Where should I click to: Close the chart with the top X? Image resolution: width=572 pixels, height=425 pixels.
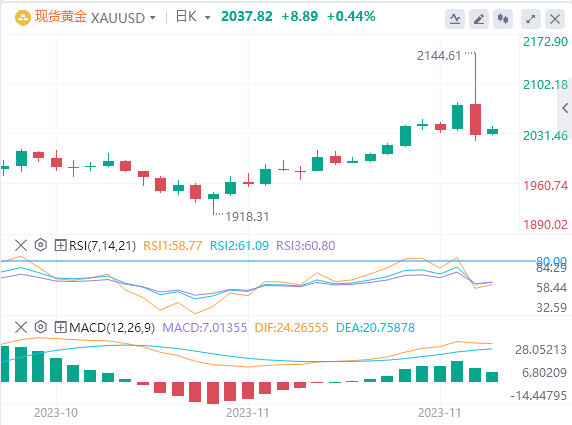[555, 19]
